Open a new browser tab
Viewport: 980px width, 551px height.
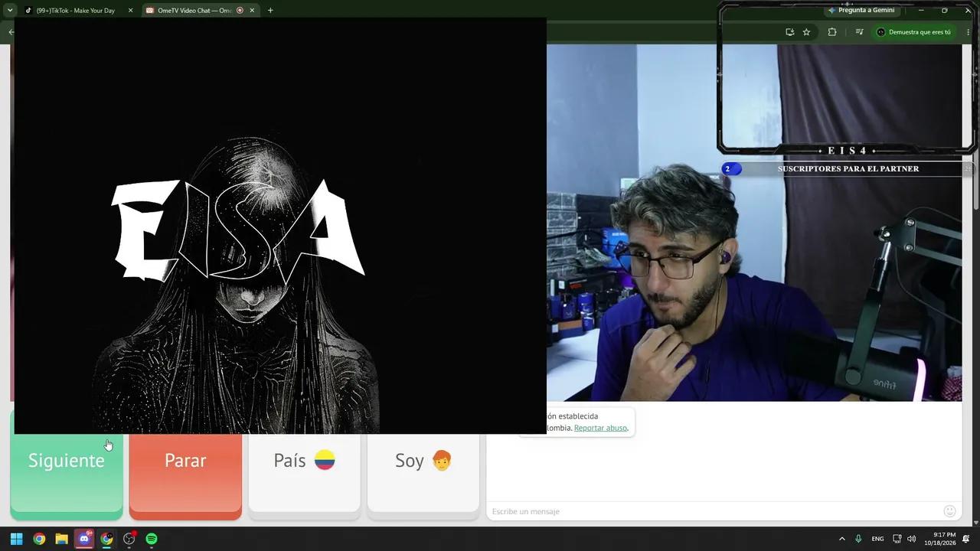(270, 11)
